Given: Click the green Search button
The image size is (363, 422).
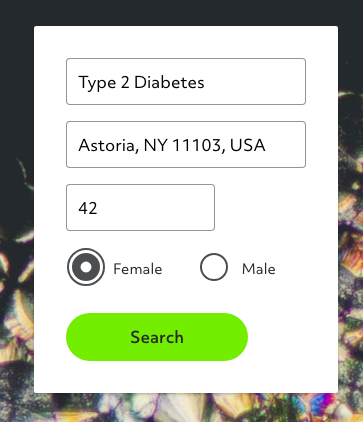Looking at the screenshot, I should (157, 337).
